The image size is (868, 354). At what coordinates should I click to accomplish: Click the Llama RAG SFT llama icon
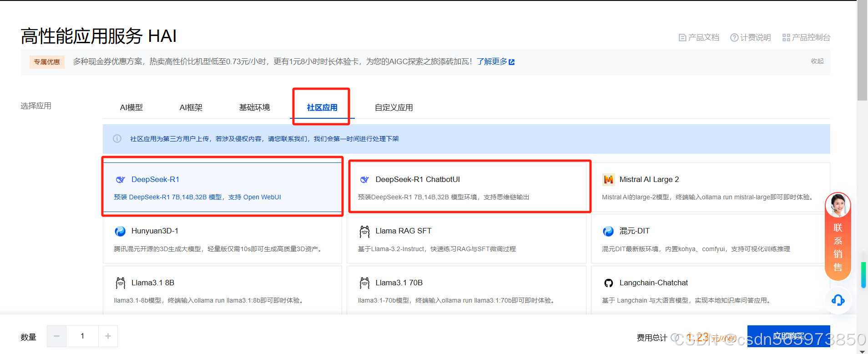coord(364,232)
